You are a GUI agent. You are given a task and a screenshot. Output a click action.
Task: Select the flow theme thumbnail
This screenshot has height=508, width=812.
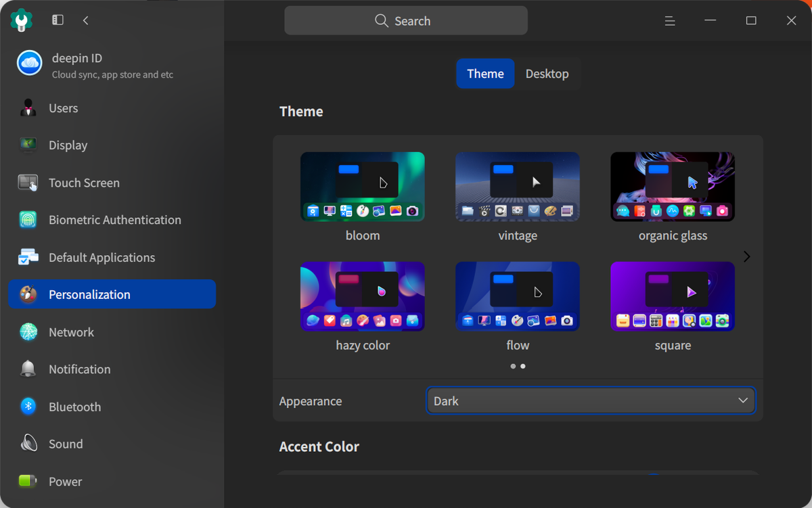(518, 296)
